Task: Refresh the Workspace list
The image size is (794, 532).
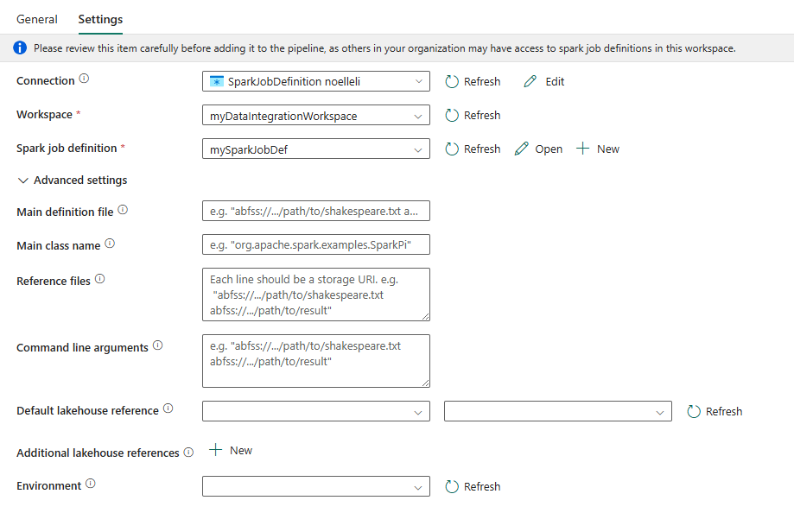Action: tap(473, 116)
